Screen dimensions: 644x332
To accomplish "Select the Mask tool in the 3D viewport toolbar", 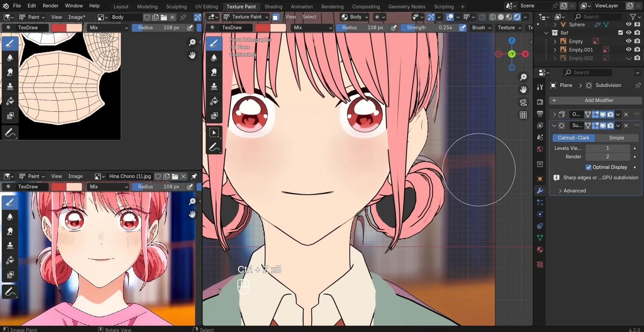I will pos(214,116).
